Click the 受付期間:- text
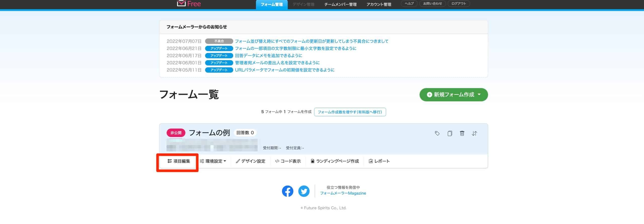This screenshot has height=224, width=644. tap(272, 148)
